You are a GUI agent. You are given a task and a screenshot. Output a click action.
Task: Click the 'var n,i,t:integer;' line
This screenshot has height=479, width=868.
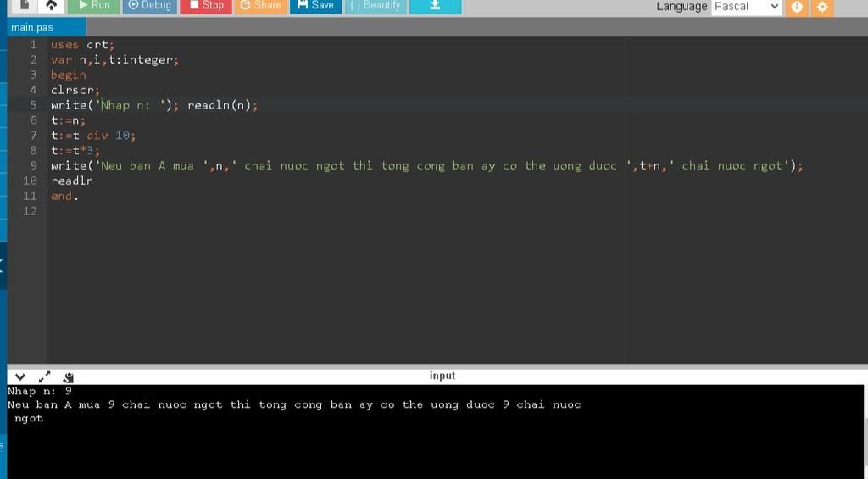tap(115, 60)
